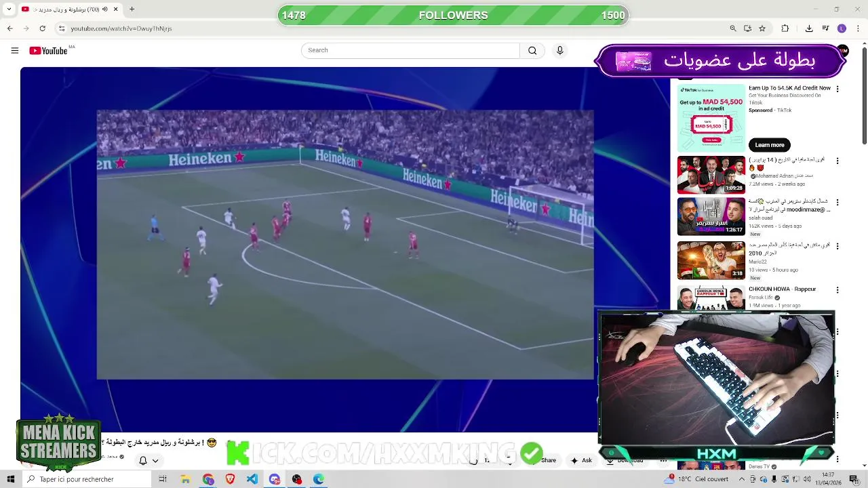This screenshot has height=488, width=868.
Task: Open options menu for the TikTok ad
Action: (837, 89)
